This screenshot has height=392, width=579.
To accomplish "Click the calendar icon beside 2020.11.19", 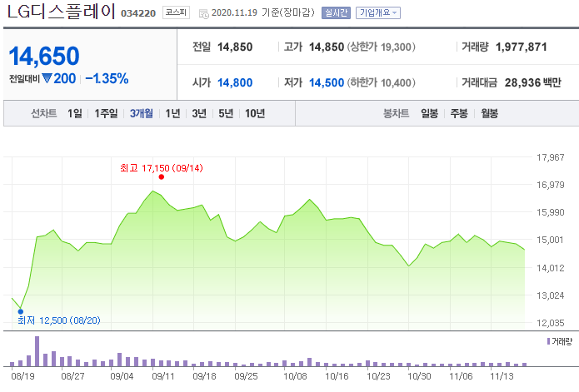I will click(203, 14).
